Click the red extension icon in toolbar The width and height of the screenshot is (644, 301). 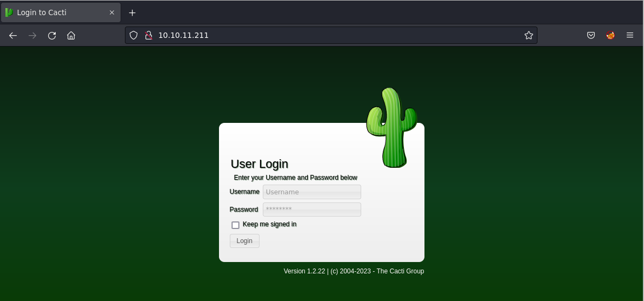pyautogui.click(x=610, y=35)
